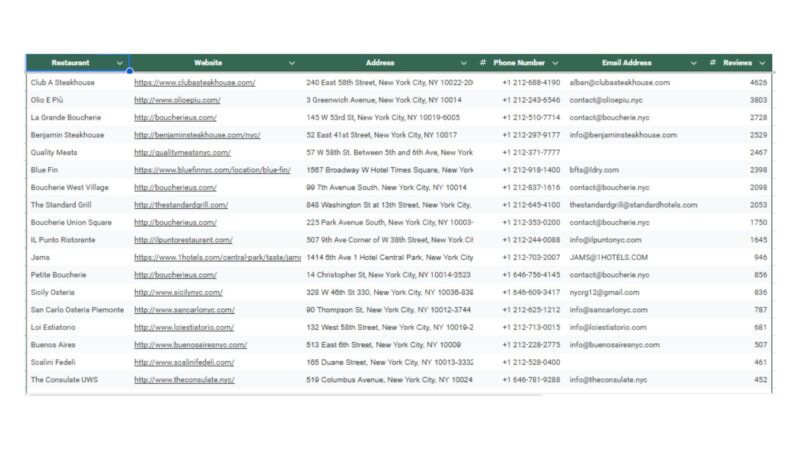Click the number type icon beside Phone Number

coord(483,63)
